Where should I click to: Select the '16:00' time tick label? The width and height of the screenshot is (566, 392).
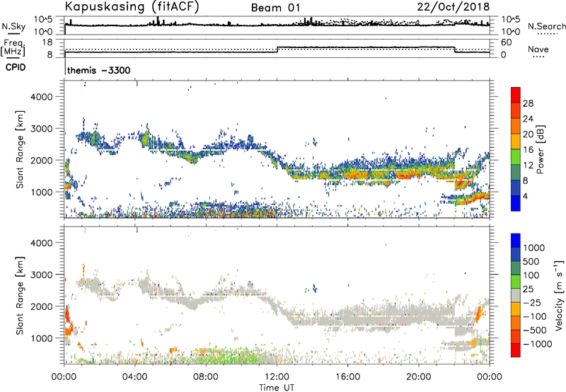(x=347, y=377)
